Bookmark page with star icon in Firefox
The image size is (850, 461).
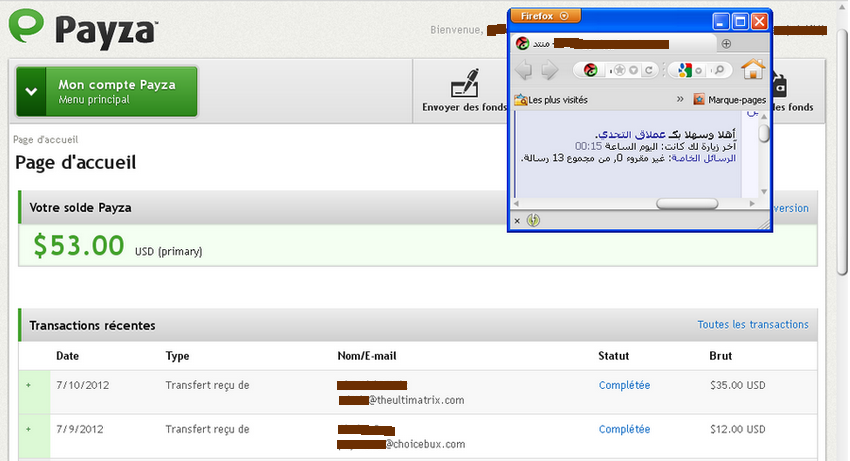pos(620,70)
